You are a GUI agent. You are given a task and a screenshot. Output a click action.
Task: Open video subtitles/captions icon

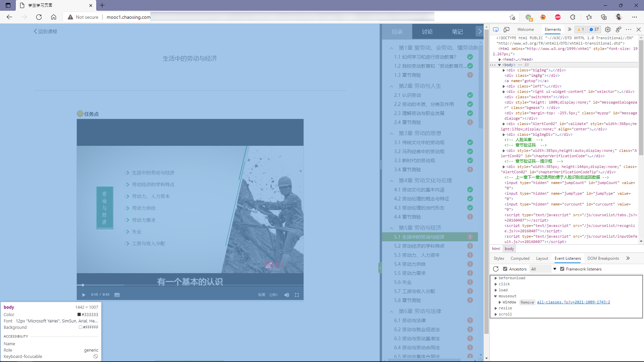click(x=117, y=295)
